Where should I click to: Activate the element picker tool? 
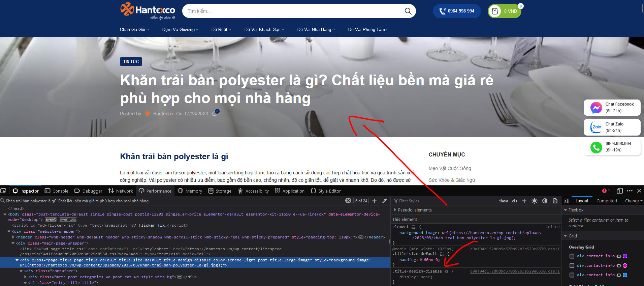3,191
